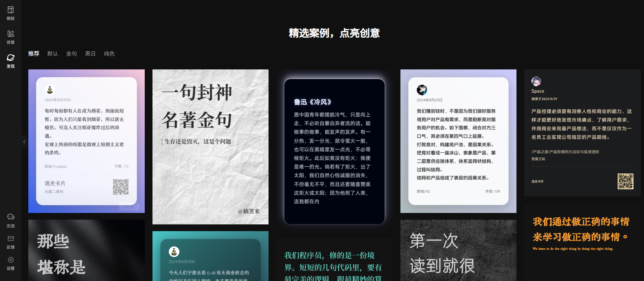Click the Space user avatar

point(536,81)
